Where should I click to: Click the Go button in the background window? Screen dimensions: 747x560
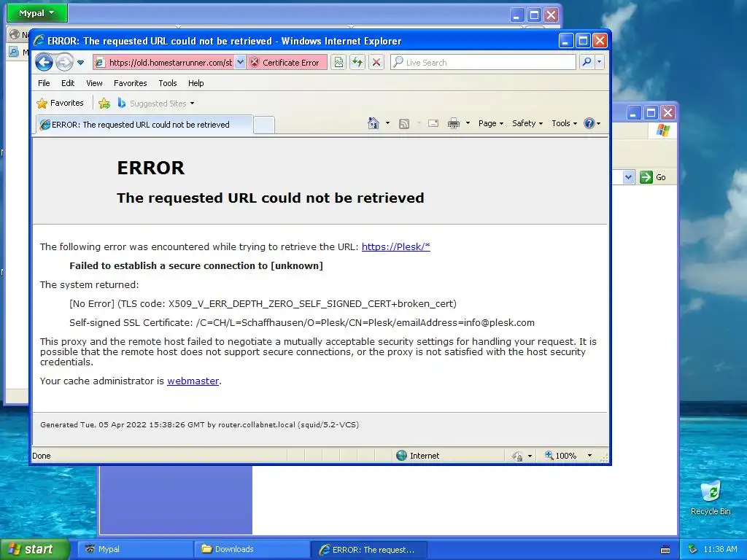pyautogui.click(x=653, y=177)
